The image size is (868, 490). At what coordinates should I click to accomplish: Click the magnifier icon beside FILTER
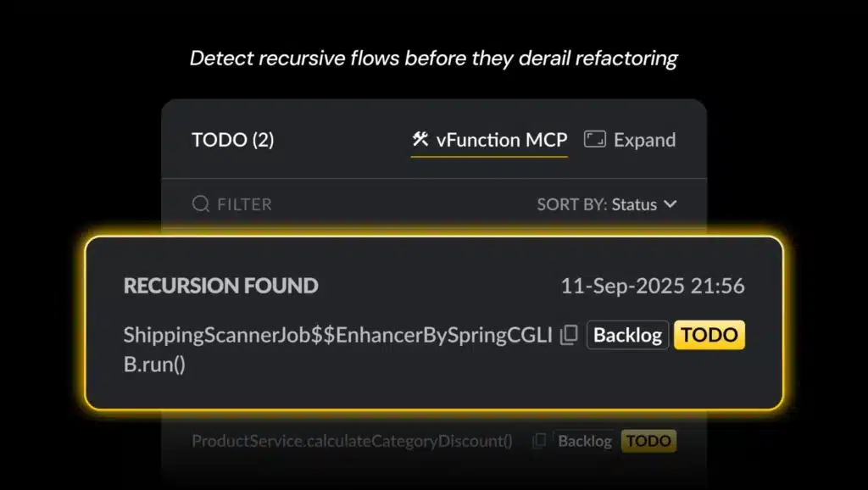coord(201,204)
